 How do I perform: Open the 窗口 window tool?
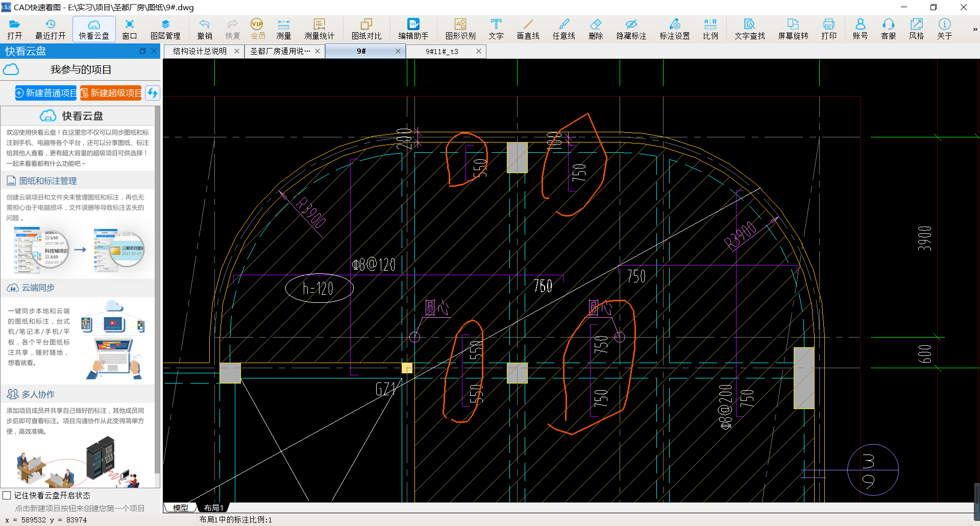pyautogui.click(x=130, y=29)
